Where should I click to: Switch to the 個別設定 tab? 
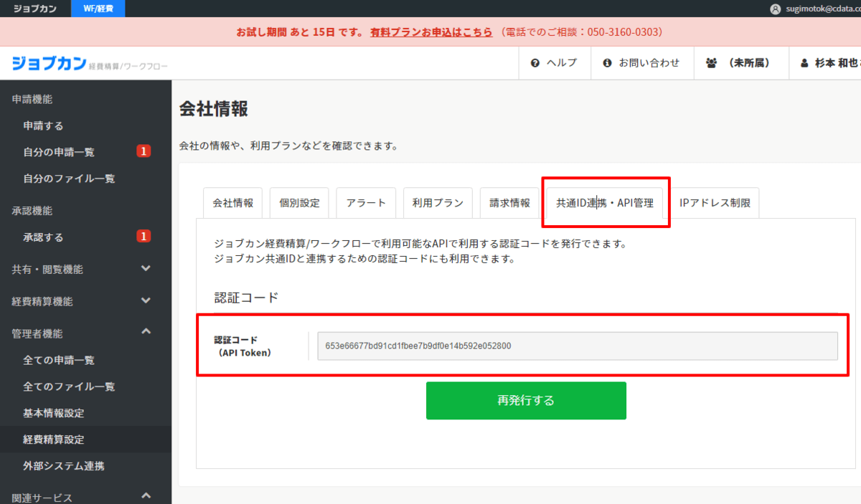[300, 203]
